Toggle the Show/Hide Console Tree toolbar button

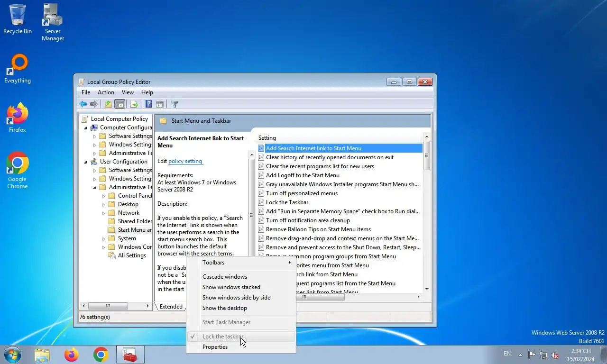tap(120, 104)
